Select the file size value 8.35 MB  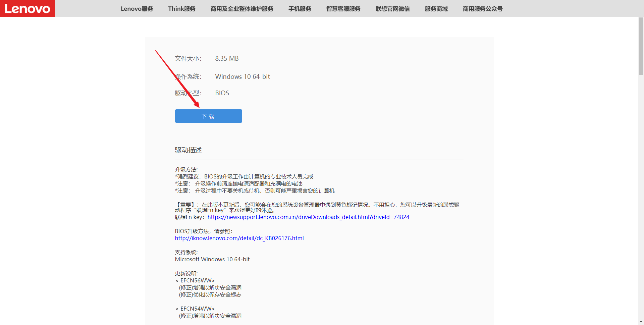pos(227,58)
